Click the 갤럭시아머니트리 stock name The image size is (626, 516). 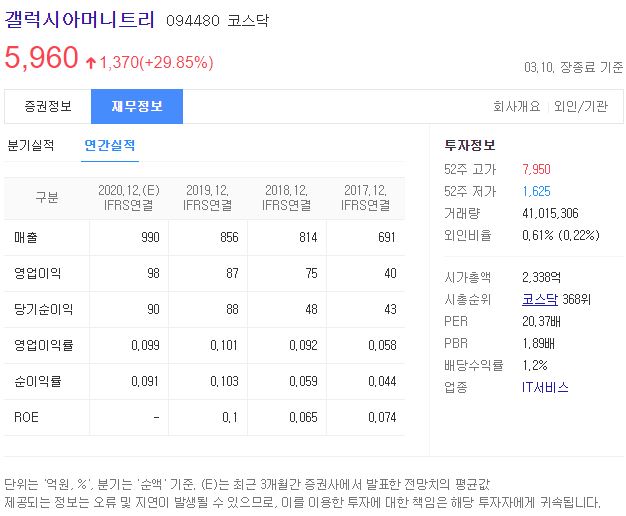pos(79,20)
